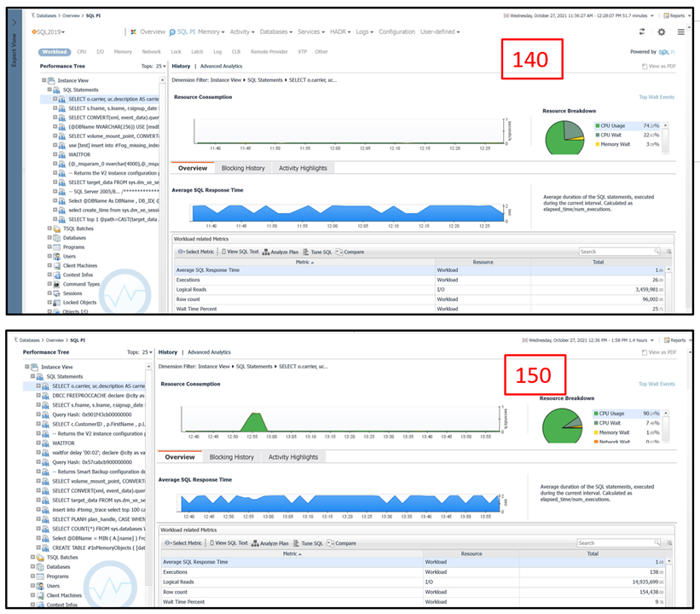Open Blocking History tab in the upper panel

click(x=243, y=168)
